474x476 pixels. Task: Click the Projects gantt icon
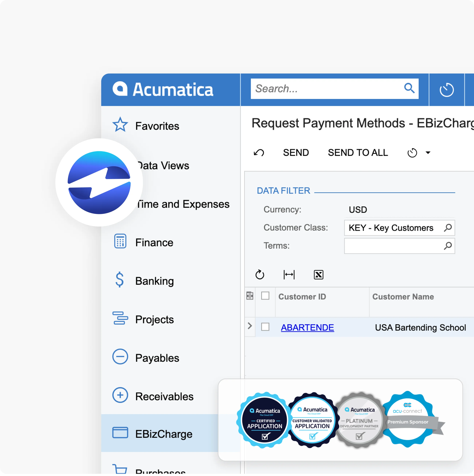pos(120,318)
